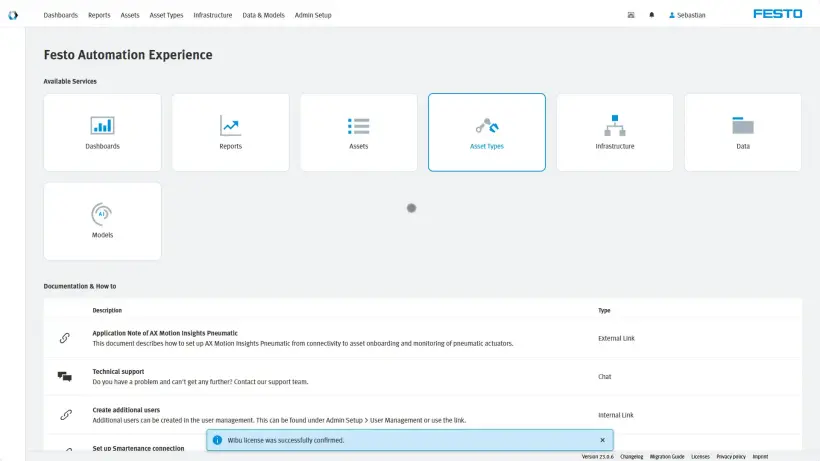
Task: Open the Data service tile
Action: click(x=743, y=132)
